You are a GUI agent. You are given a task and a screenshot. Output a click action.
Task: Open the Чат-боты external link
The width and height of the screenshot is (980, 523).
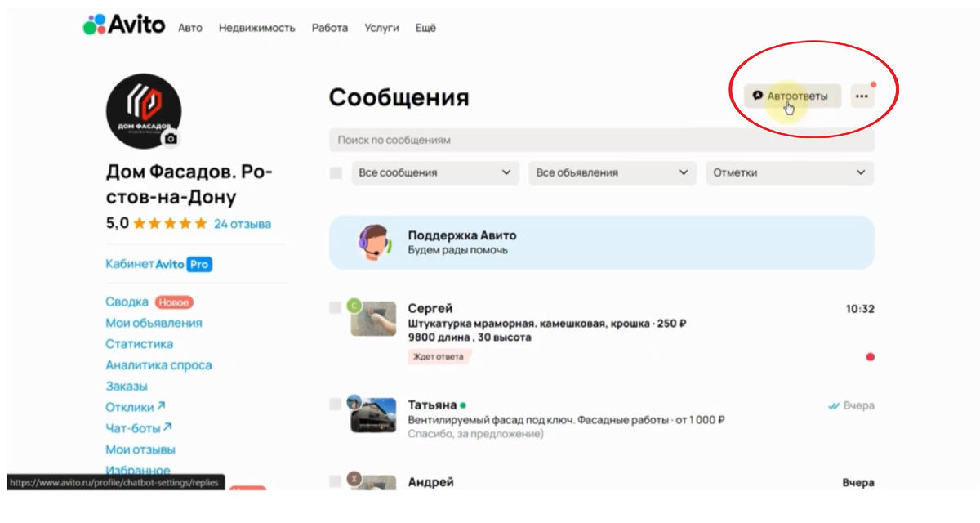point(139,427)
